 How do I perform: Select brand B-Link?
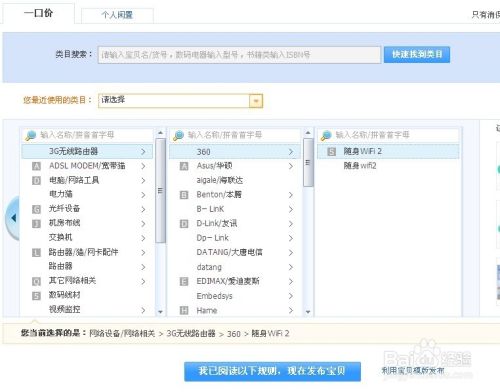235,209
